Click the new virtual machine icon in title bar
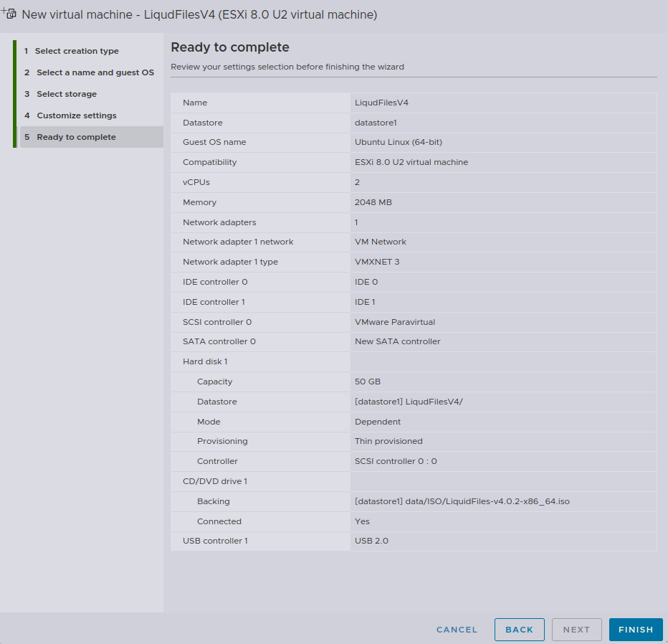The width and height of the screenshot is (668, 644). [x=9, y=13]
